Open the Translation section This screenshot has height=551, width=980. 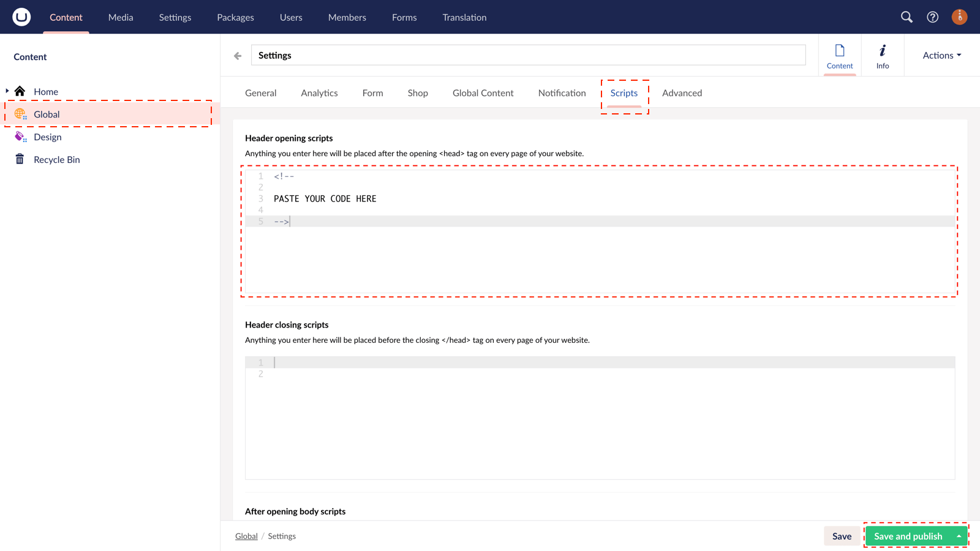(x=464, y=17)
